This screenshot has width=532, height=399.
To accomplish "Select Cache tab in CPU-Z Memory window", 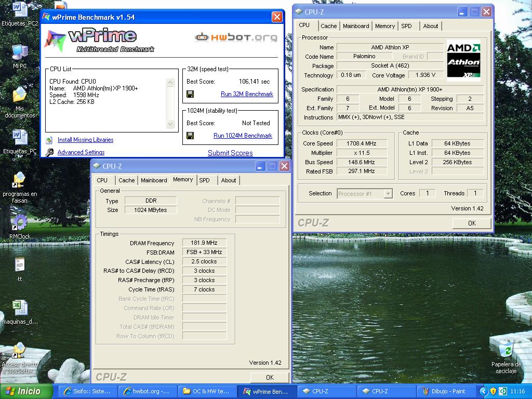I will [127, 180].
